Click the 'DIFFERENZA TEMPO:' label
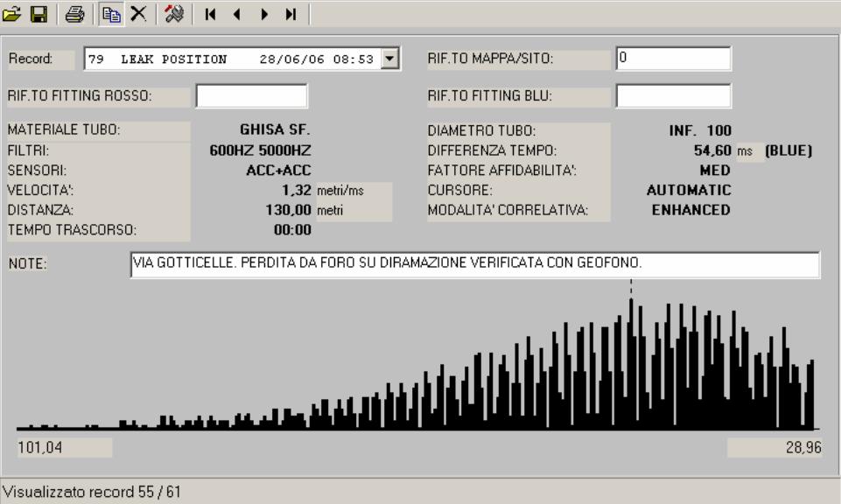841x504 pixels. [x=492, y=150]
